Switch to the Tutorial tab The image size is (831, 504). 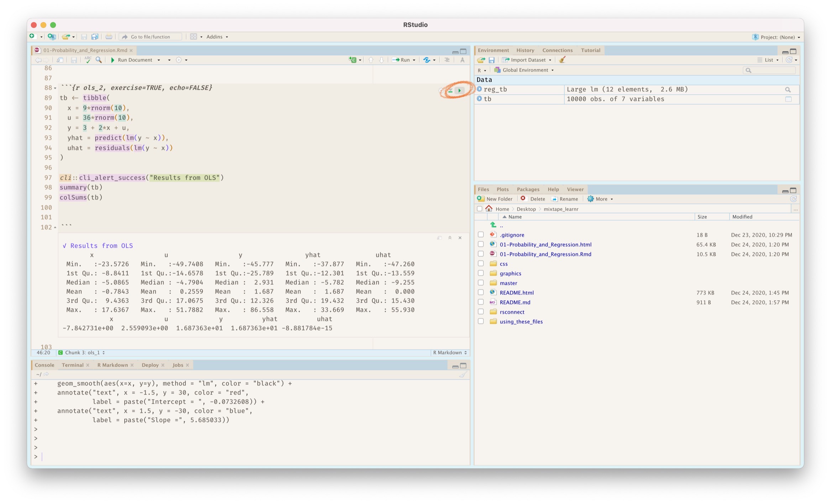(x=591, y=51)
